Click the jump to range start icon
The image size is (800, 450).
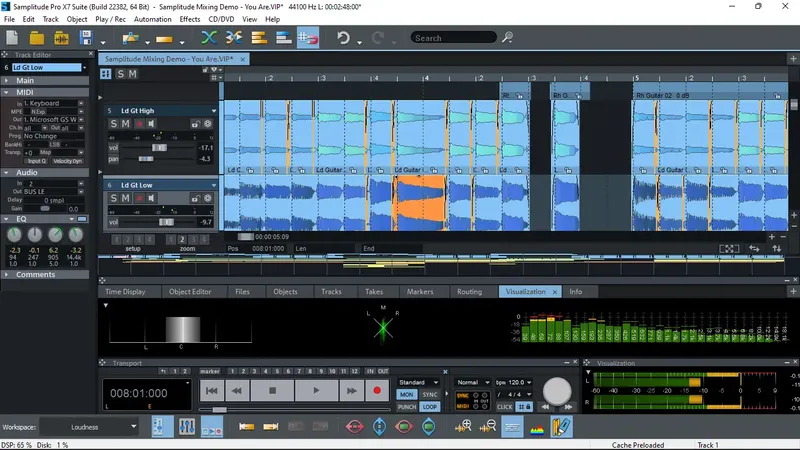pyautogui.click(x=246, y=427)
